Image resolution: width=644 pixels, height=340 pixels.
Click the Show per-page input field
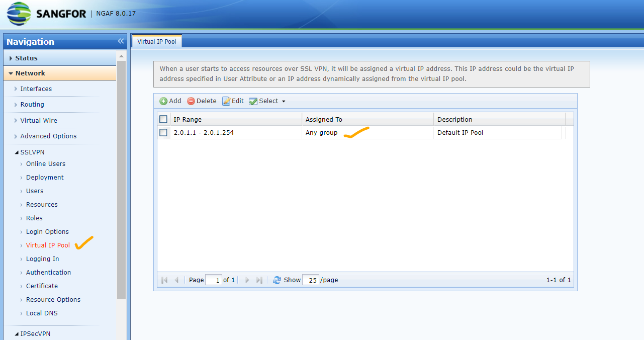[311, 280]
